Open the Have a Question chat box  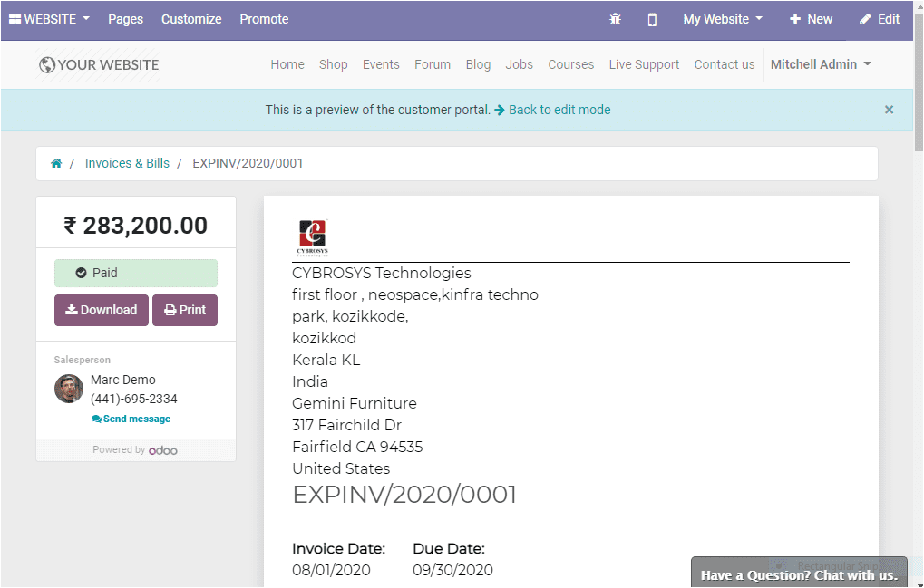coord(799,572)
